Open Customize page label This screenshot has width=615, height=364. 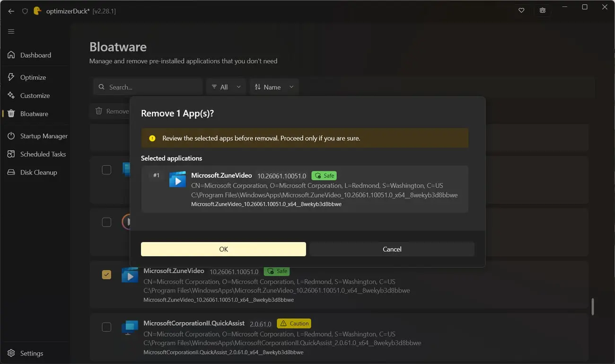point(35,95)
